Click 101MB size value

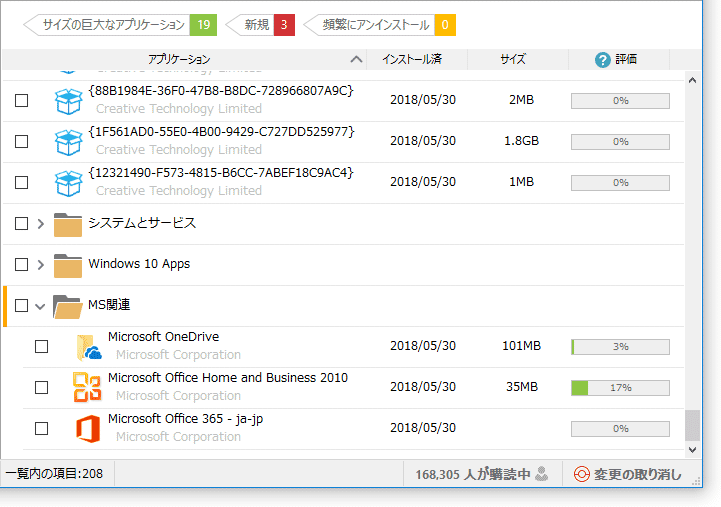521,346
